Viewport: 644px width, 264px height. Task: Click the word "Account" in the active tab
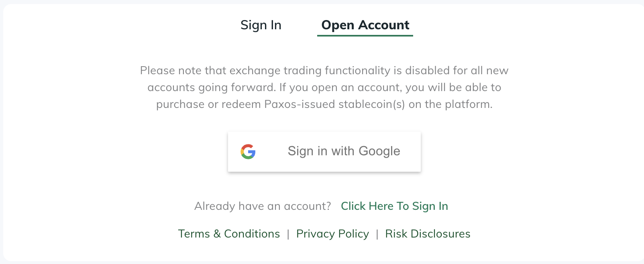coord(383,25)
